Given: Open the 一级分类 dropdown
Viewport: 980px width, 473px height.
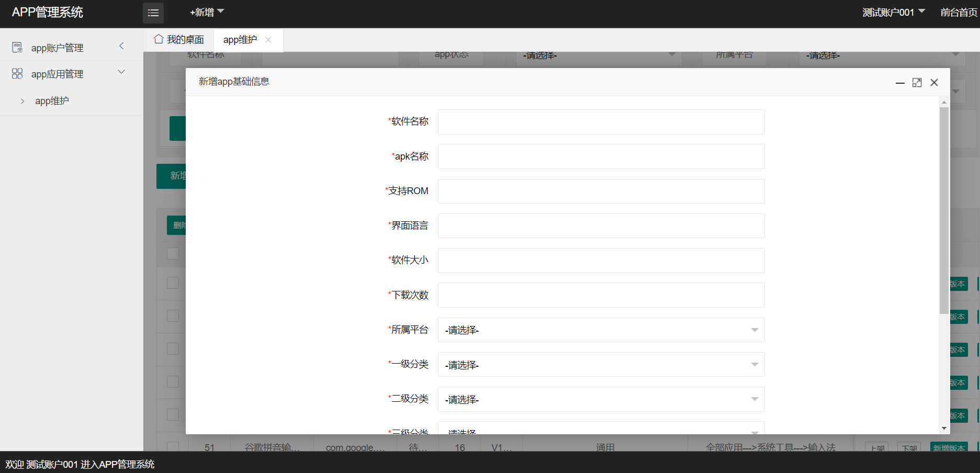Looking at the screenshot, I should pyautogui.click(x=601, y=365).
